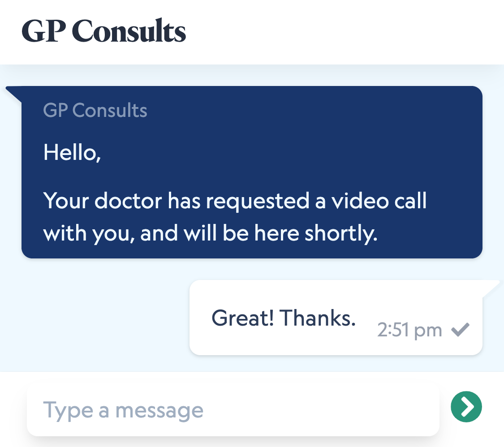Select the checkmark icon in the white chat bubble
This screenshot has height=447, width=504.
coord(460,330)
